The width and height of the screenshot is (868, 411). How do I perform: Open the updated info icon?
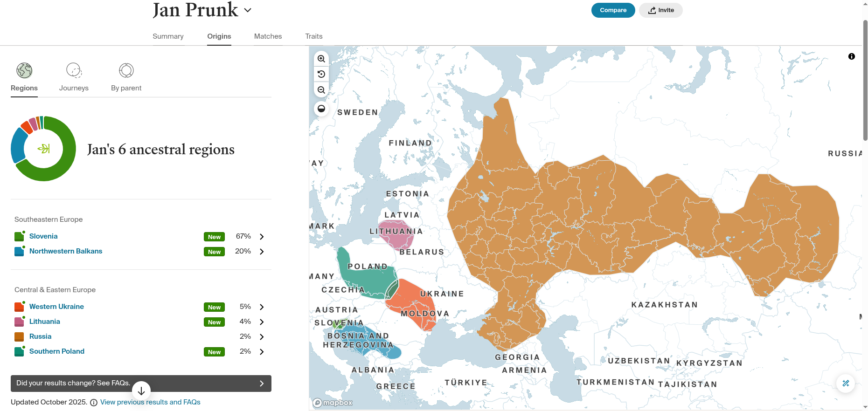tap(94, 403)
